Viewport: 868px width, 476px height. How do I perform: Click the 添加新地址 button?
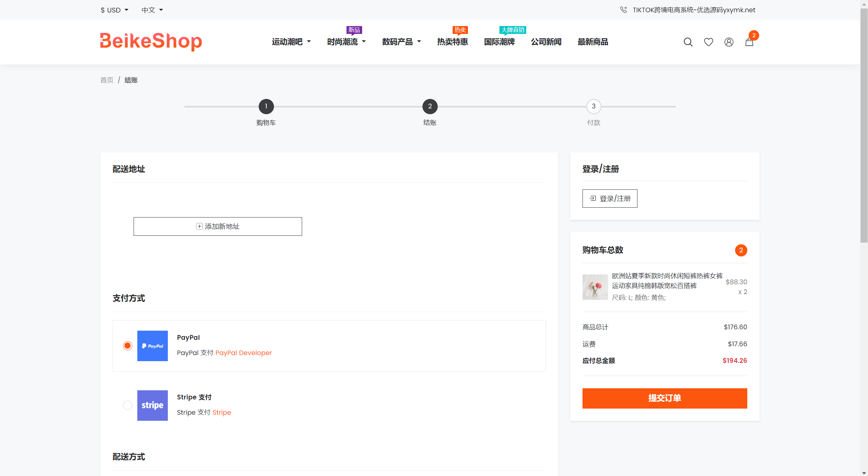(x=218, y=226)
